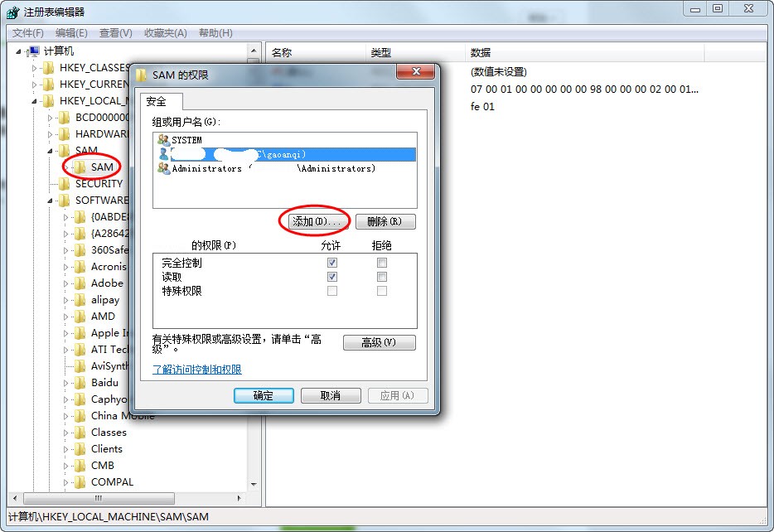Viewport: 774px width, 532px height.
Task: Click tree pane scroll up arrow
Action: point(254,51)
